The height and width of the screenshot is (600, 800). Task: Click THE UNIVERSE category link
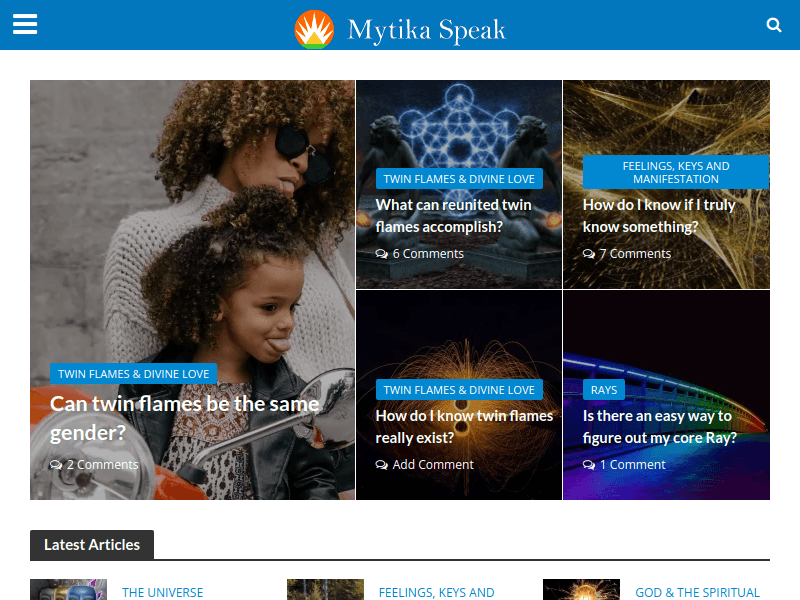[162, 592]
